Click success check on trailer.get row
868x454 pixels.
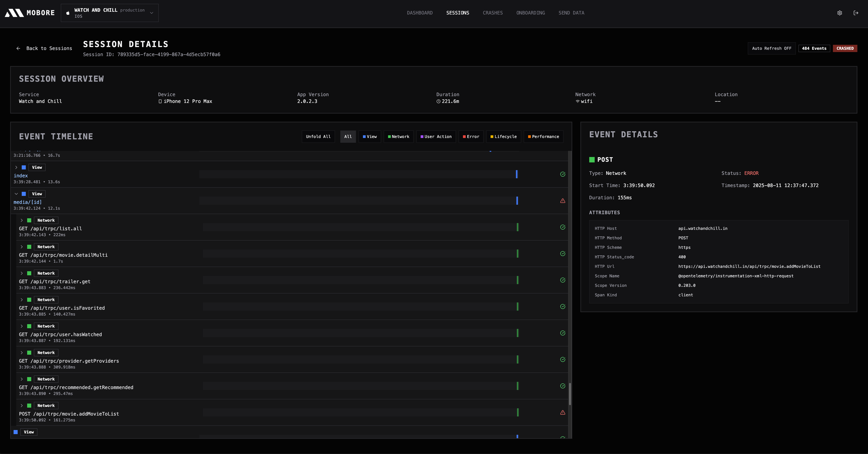click(x=562, y=280)
